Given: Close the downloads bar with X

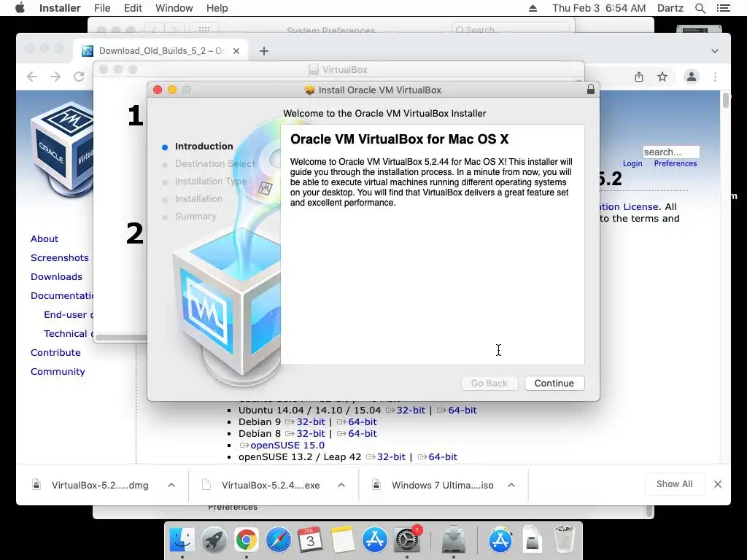Looking at the screenshot, I should (718, 484).
